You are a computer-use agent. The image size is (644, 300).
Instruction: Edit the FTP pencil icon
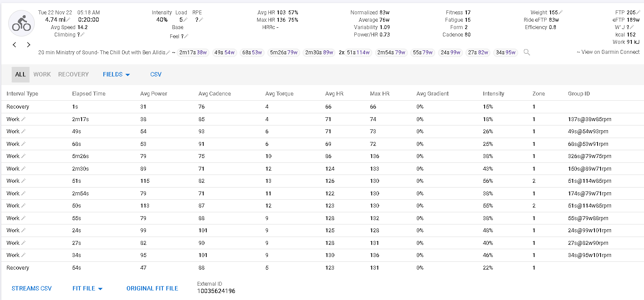pos(638,13)
